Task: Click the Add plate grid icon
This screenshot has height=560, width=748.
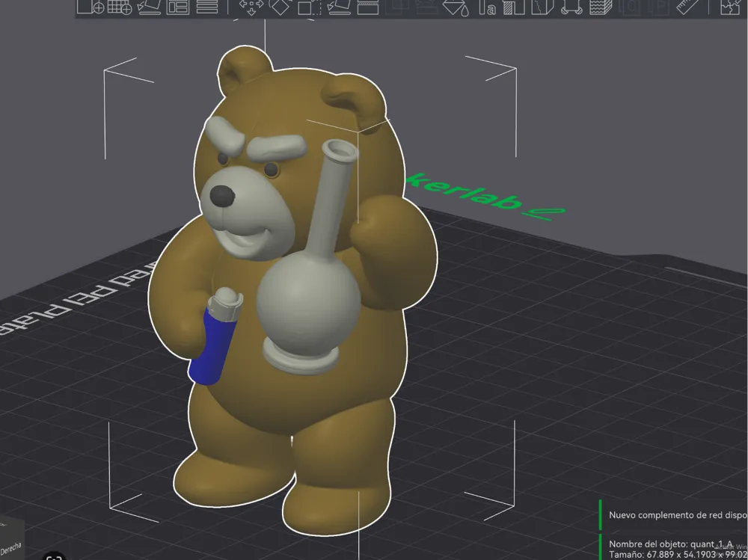Action: click(119, 7)
